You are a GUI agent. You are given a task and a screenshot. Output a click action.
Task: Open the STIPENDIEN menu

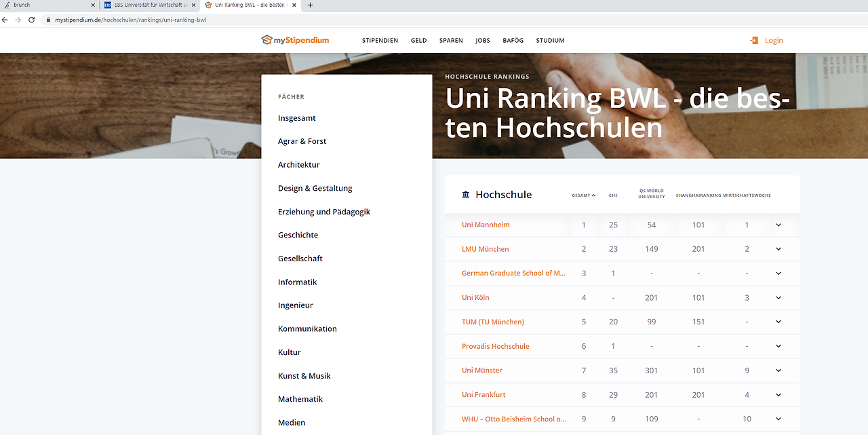pyautogui.click(x=380, y=41)
